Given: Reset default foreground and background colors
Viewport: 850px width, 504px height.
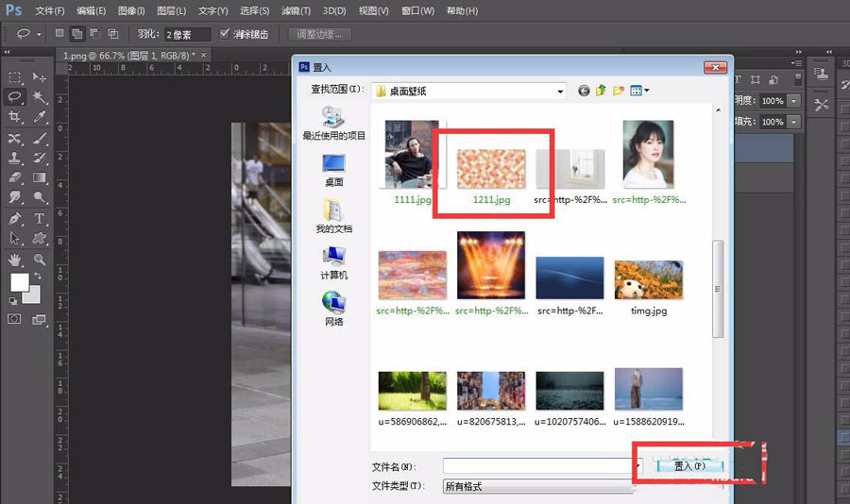Looking at the screenshot, I should click(13, 301).
